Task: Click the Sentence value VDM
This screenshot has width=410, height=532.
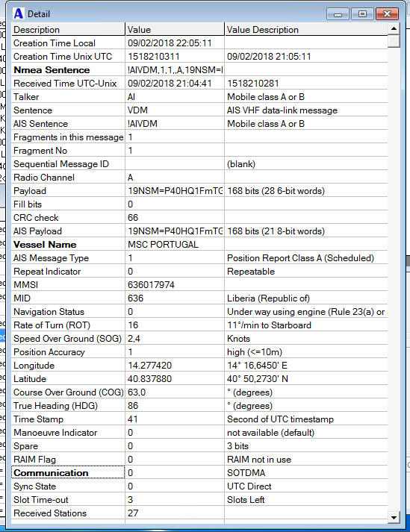Action: coord(137,110)
